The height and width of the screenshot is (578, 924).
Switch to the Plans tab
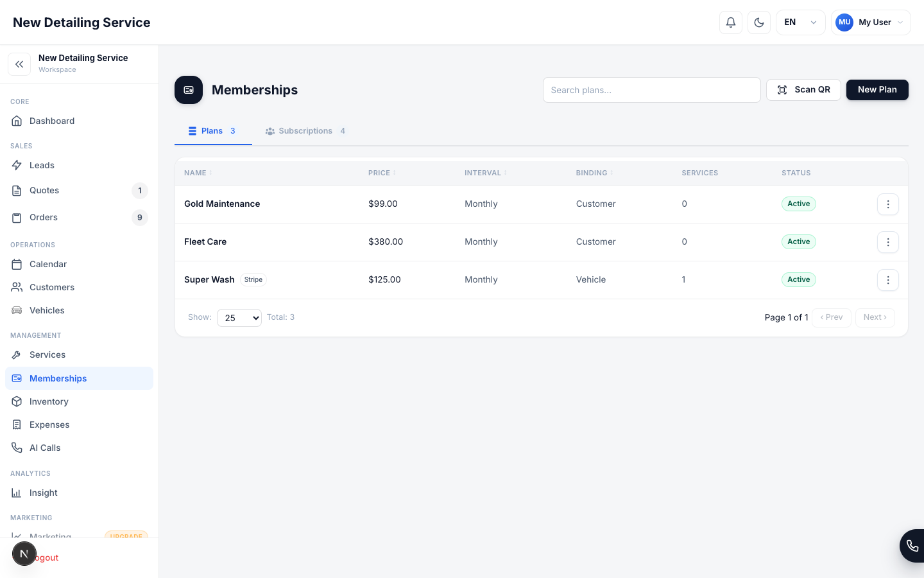pos(213,131)
